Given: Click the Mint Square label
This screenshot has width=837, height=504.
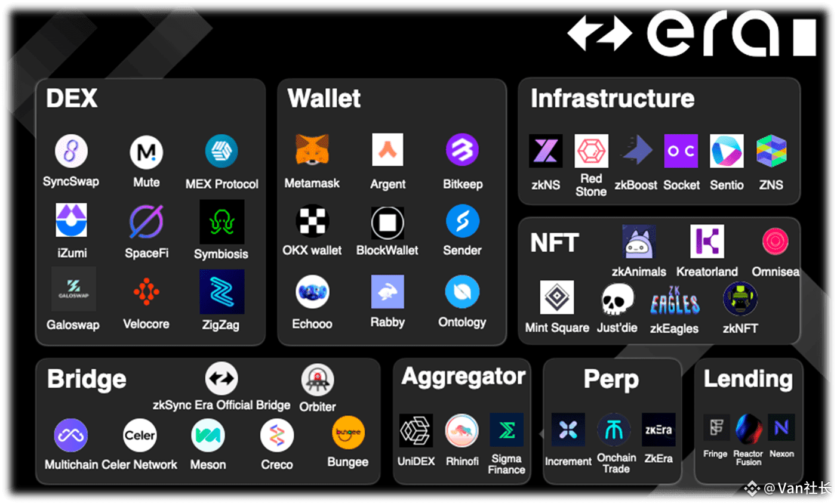Looking at the screenshot, I should [x=557, y=327].
